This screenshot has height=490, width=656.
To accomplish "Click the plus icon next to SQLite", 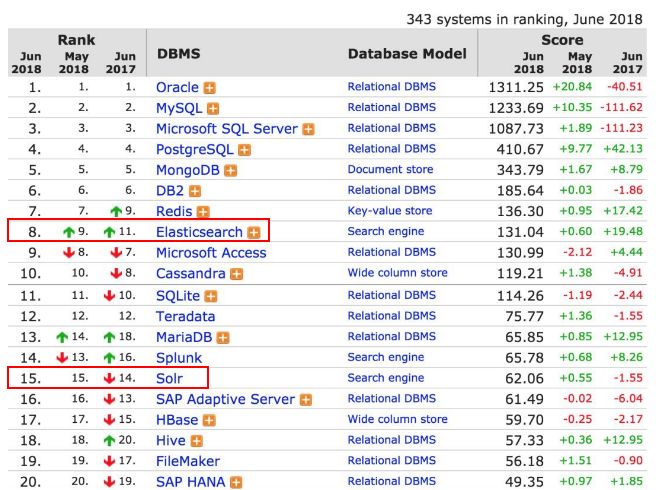I will tap(211, 296).
